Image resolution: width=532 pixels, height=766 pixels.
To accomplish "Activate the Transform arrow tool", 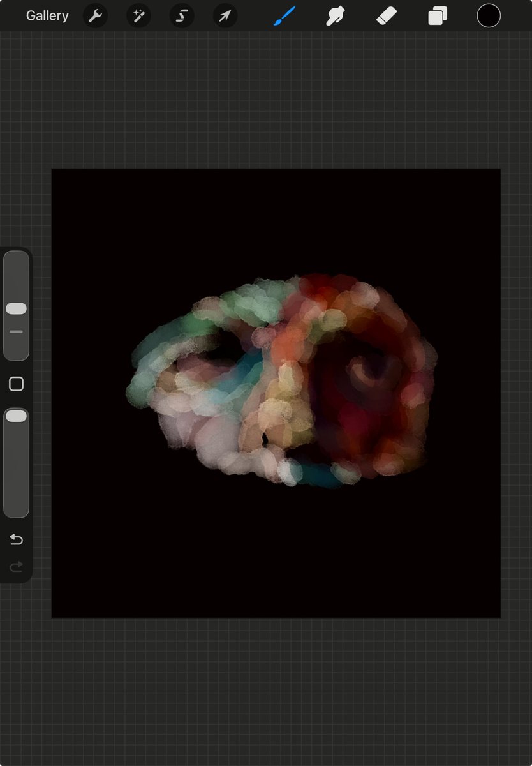I will pos(225,16).
